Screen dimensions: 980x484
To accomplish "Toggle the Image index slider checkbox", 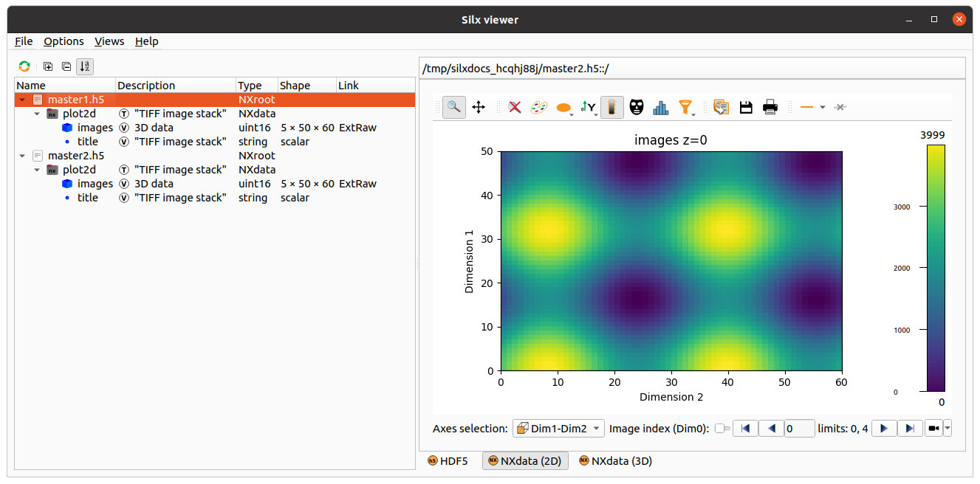I will click(721, 429).
